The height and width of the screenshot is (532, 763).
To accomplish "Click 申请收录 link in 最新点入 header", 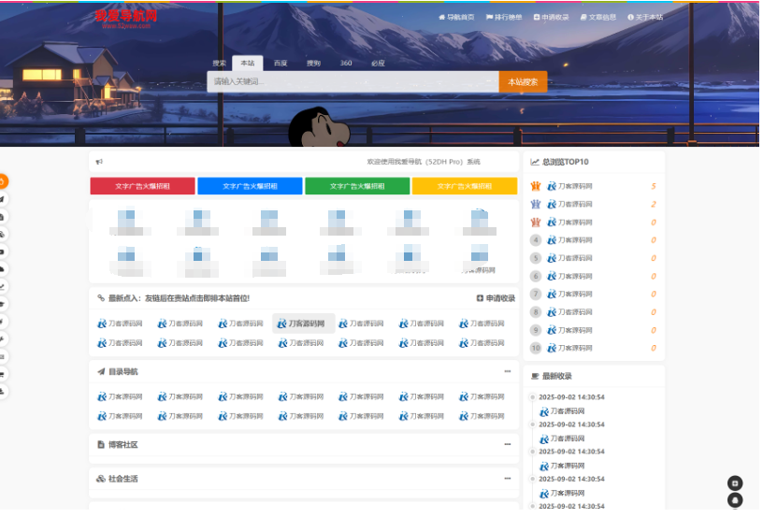I will pos(496,298).
